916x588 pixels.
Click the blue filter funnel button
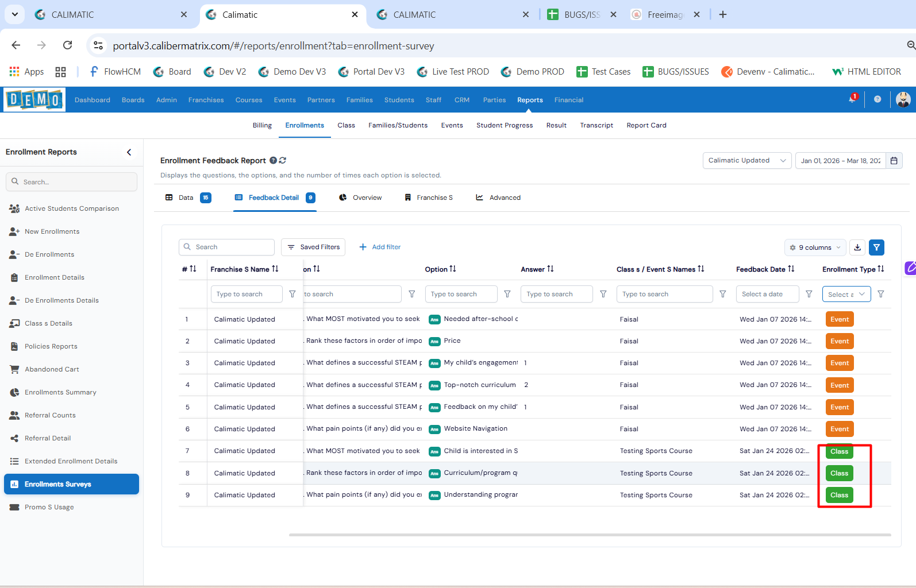coord(876,247)
